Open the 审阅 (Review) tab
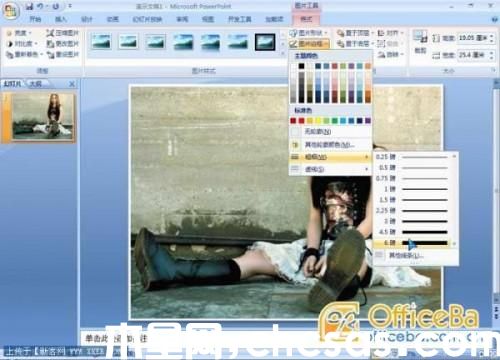This screenshot has width=500, height=360. (182, 19)
